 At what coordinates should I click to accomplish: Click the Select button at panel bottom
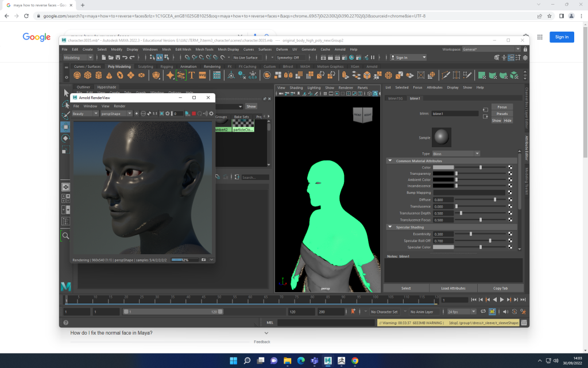pyautogui.click(x=406, y=289)
